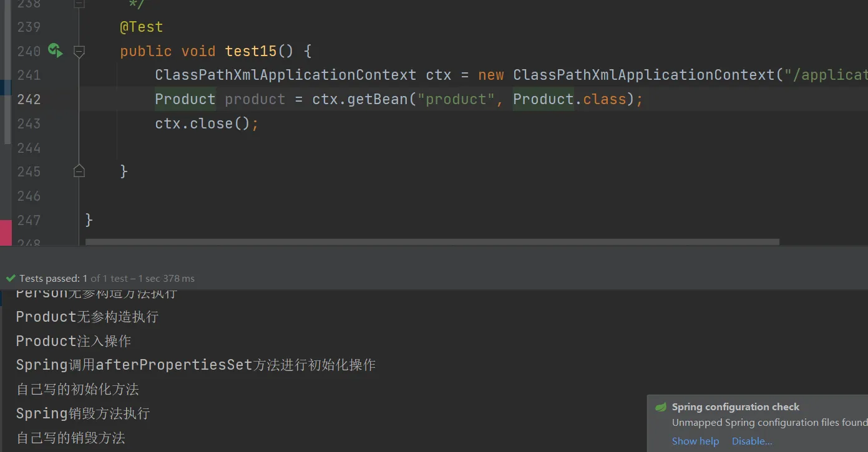Click line number 243 in the gutter

click(29, 123)
